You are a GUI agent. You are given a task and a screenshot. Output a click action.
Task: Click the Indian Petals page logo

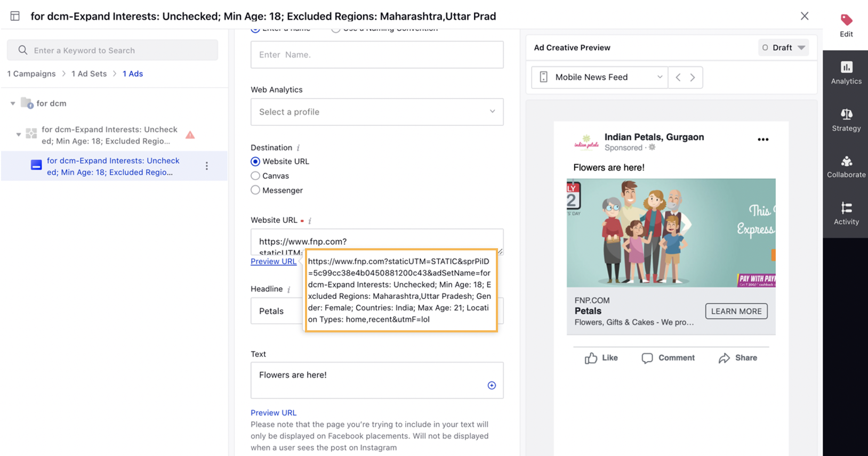pyautogui.click(x=586, y=142)
